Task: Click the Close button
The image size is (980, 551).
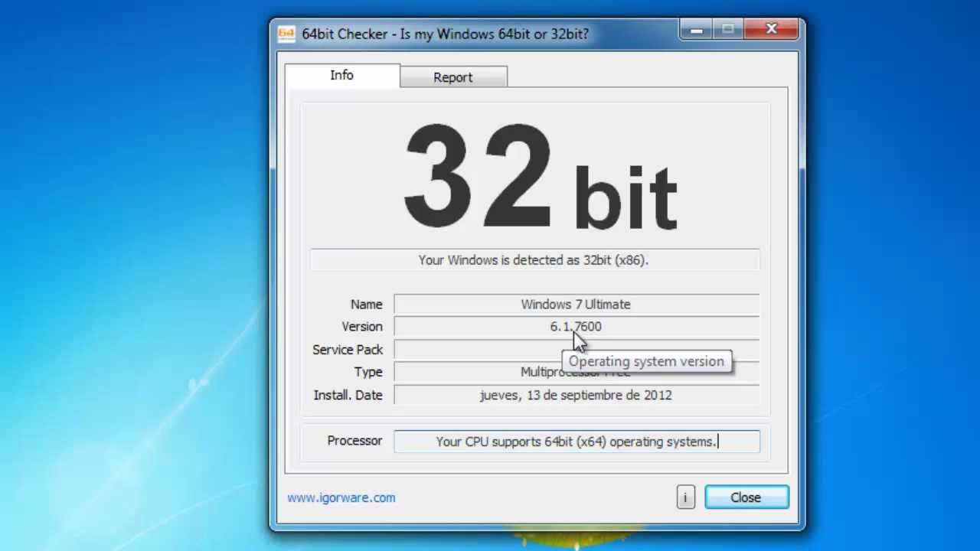Action: [x=746, y=497]
